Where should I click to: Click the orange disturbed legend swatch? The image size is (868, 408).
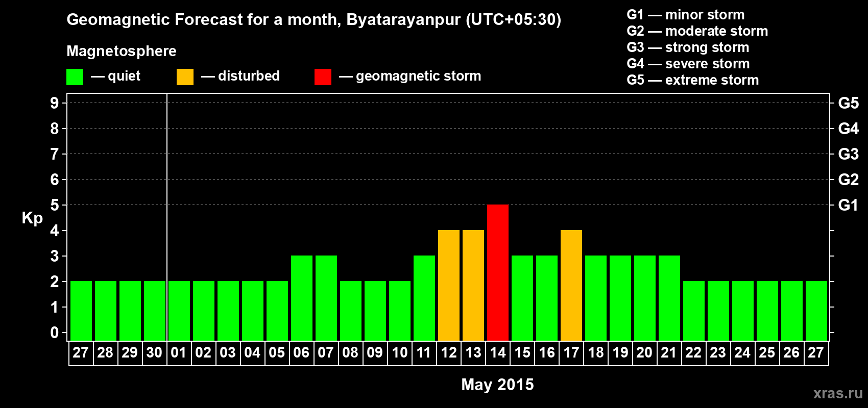tap(185, 77)
